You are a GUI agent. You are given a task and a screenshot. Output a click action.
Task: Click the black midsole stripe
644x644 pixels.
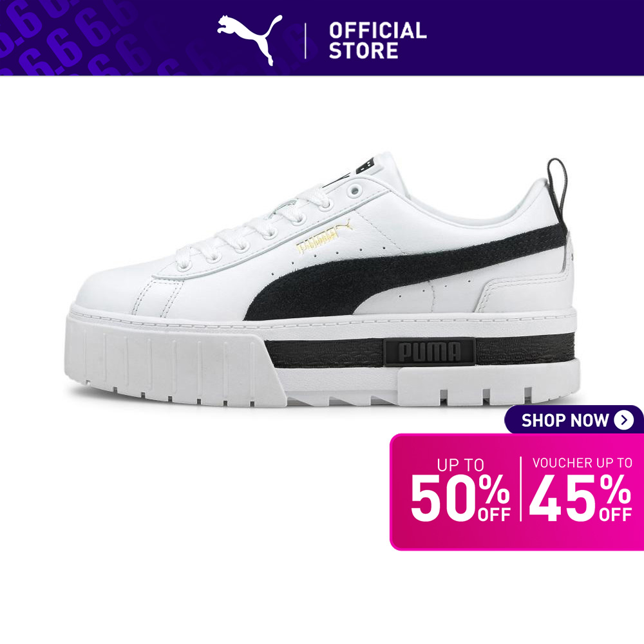419,351
